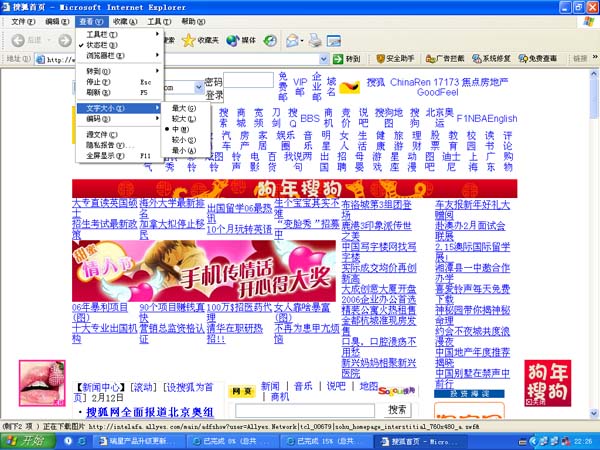
Task: Click the Mail envelope toolbar icon
Action: coord(294,40)
